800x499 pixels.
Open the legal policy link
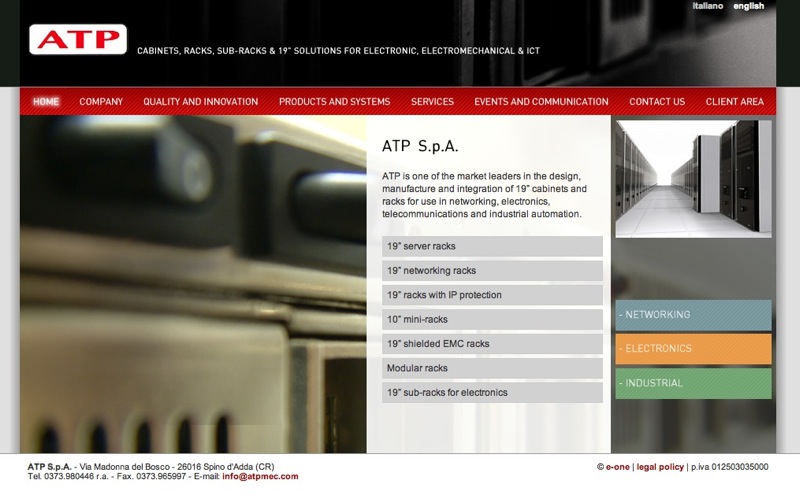tap(660, 467)
